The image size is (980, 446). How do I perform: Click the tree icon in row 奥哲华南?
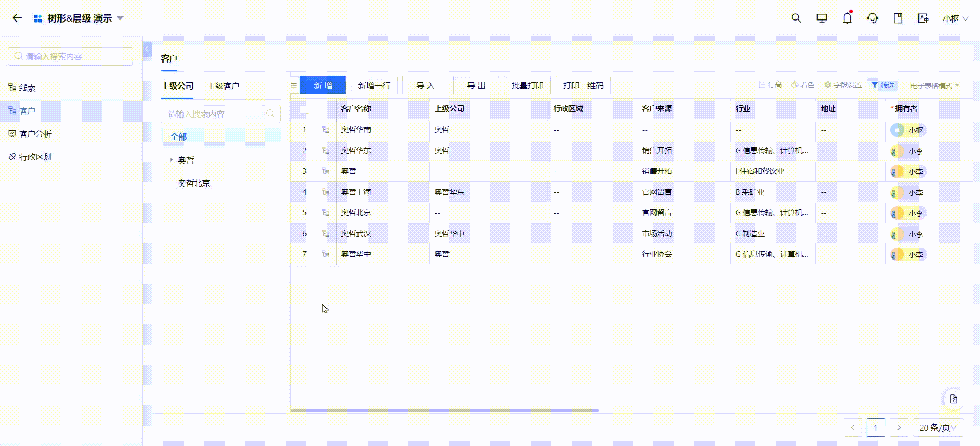point(325,130)
